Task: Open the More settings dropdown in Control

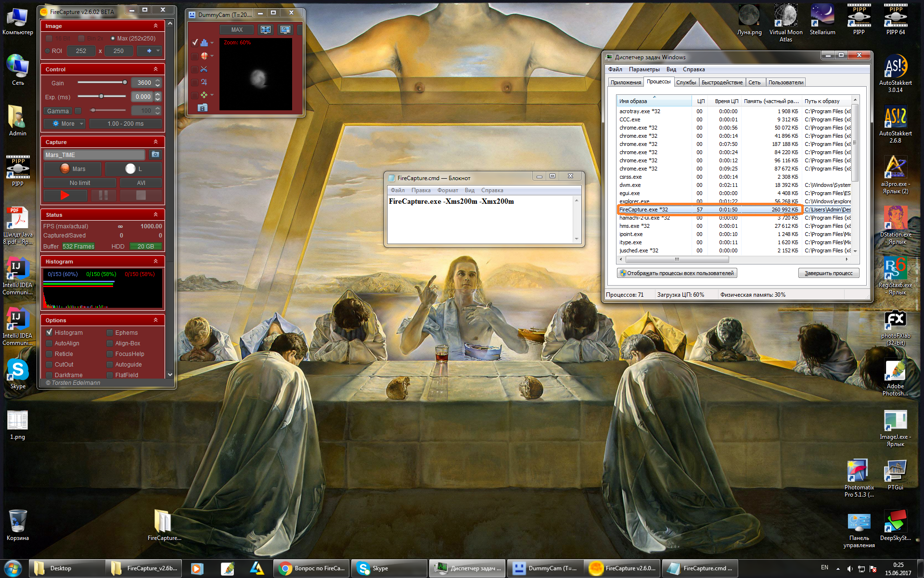Action: pos(64,124)
